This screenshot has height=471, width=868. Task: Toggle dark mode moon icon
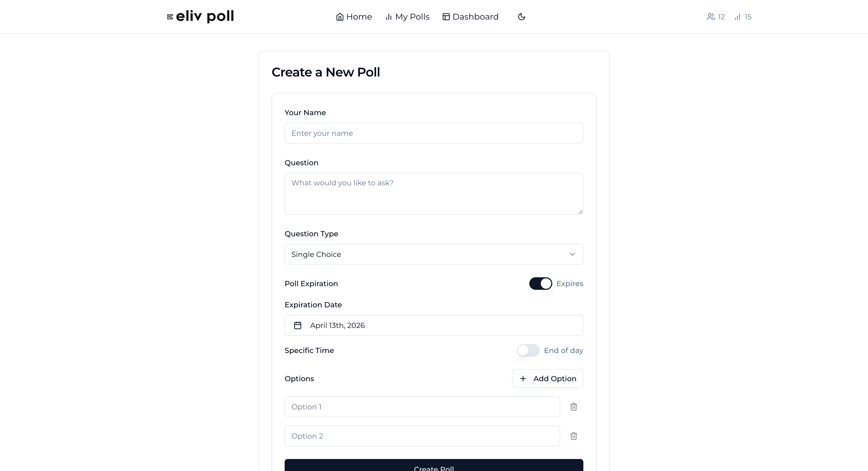pos(521,17)
